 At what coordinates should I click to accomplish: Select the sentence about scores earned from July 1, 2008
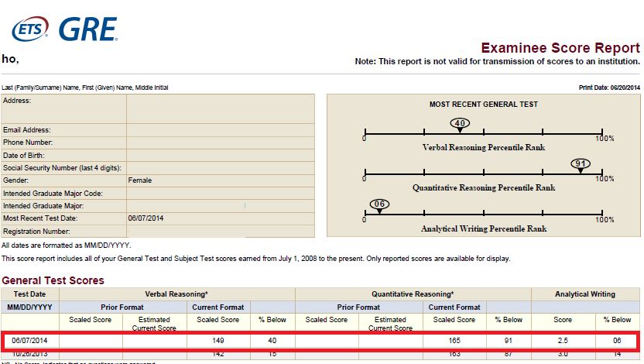256,259
